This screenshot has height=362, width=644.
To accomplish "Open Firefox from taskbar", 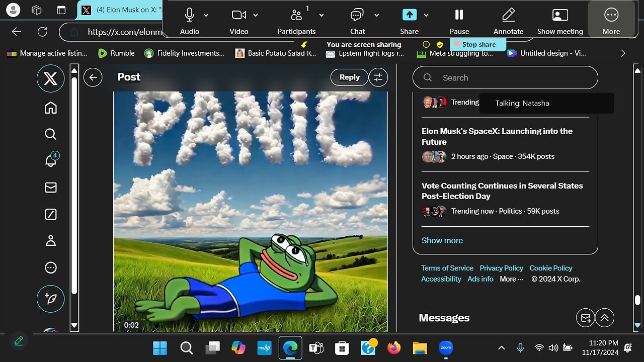I will (x=394, y=347).
